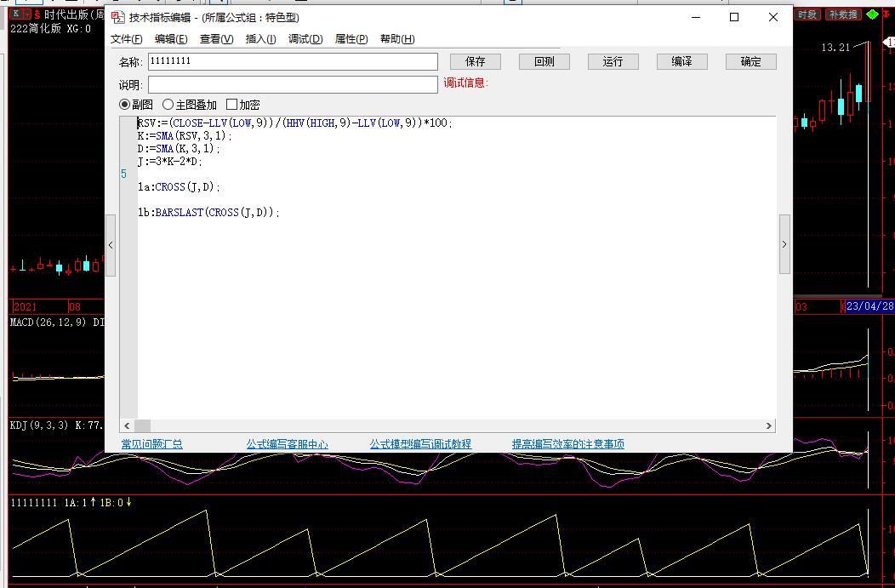The width and height of the screenshot is (895, 588).
Task: Click the 1B:0 value in the bottom subchart
Action: [112, 503]
